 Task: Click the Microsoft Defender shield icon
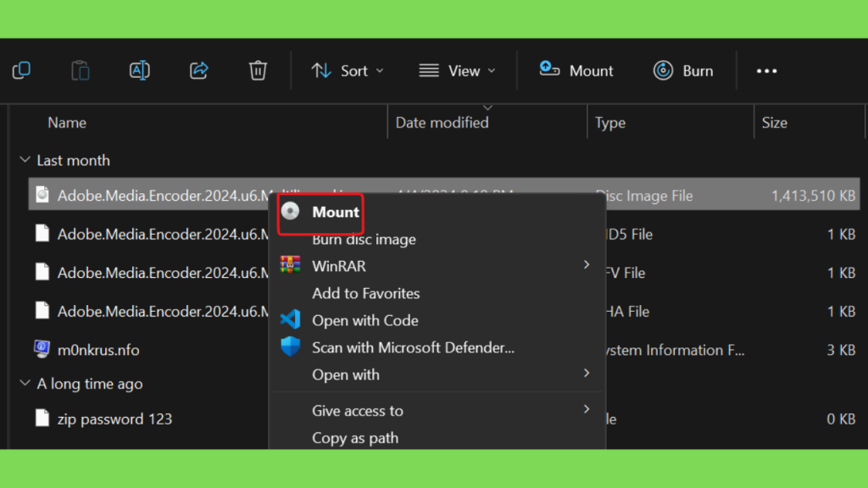(290, 347)
